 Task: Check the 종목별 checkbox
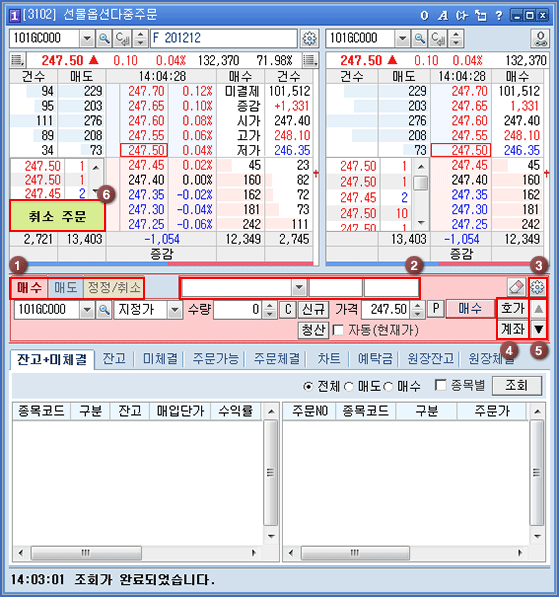440,385
